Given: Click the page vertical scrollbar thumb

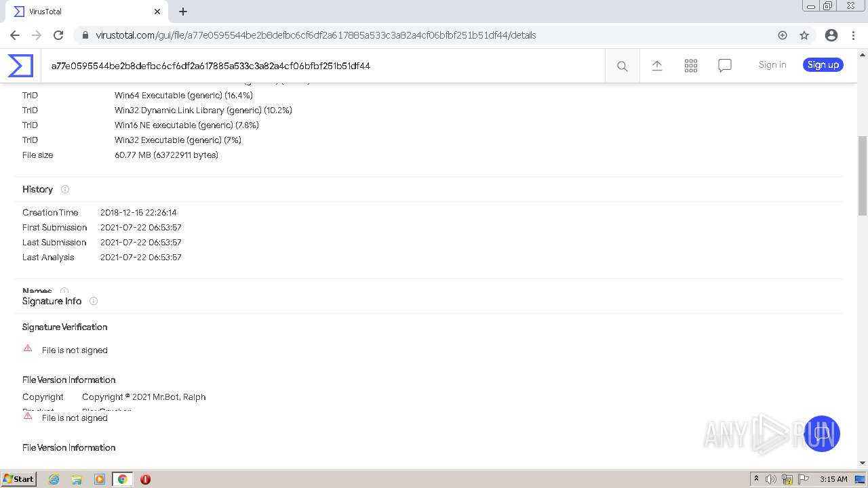Looking at the screenshot, I should pos(863,176).
